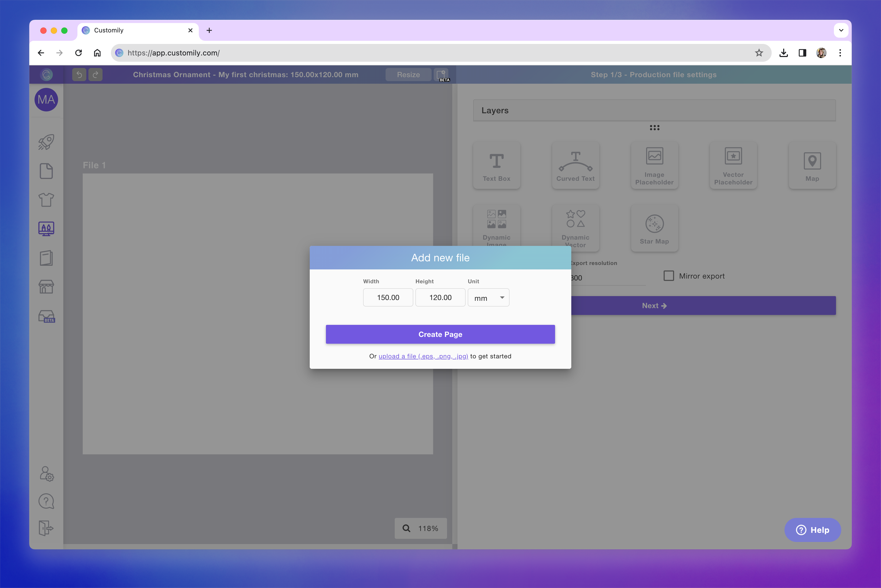Select the Text Box tool
Image resolution: width=881 pixels, height=588 pixels.
496,165
